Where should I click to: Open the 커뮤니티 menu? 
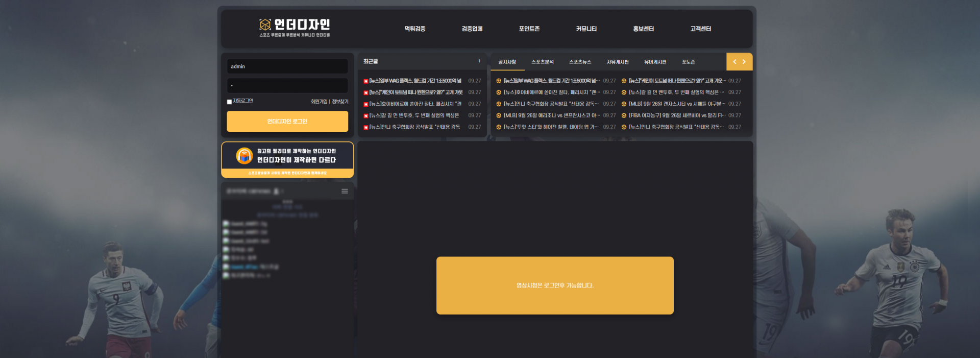coord(586,29)
